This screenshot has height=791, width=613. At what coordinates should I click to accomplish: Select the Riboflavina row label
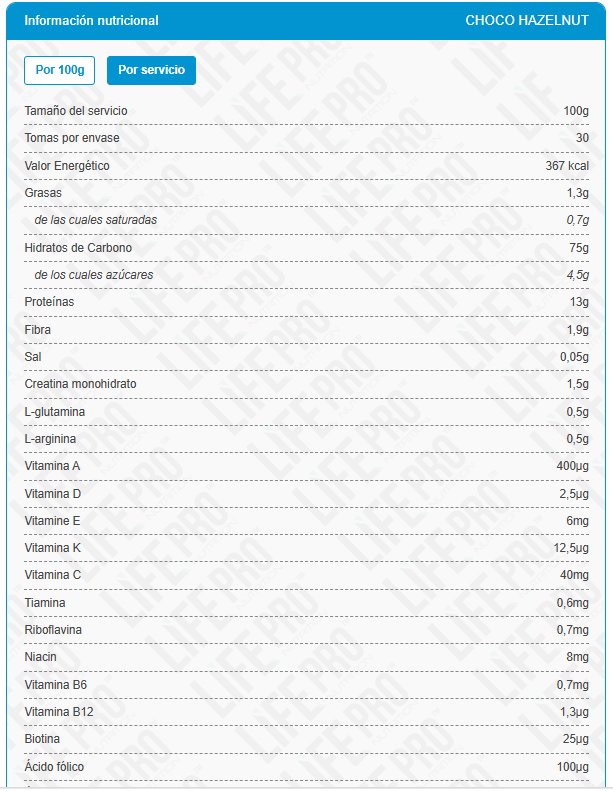tap(53, 630)
